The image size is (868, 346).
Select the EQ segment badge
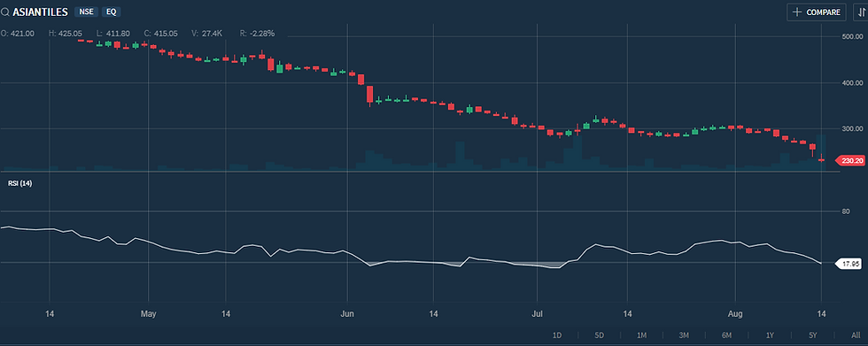point(112,12)
